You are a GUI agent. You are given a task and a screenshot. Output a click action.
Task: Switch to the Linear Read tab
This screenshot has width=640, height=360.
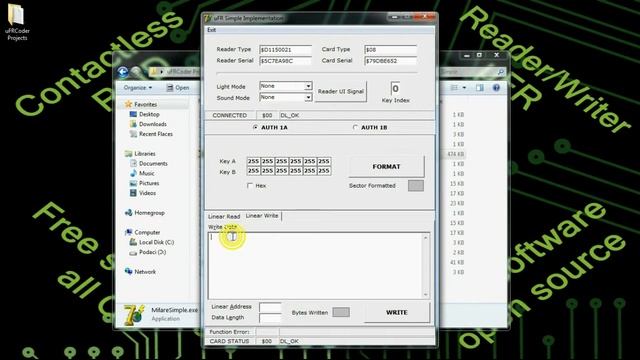coord(224,216)
